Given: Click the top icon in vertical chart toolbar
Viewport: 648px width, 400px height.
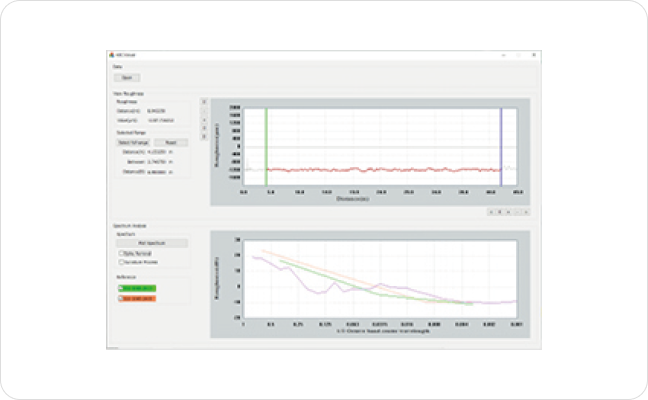Looking at the screenshot, I should (204, 101).
